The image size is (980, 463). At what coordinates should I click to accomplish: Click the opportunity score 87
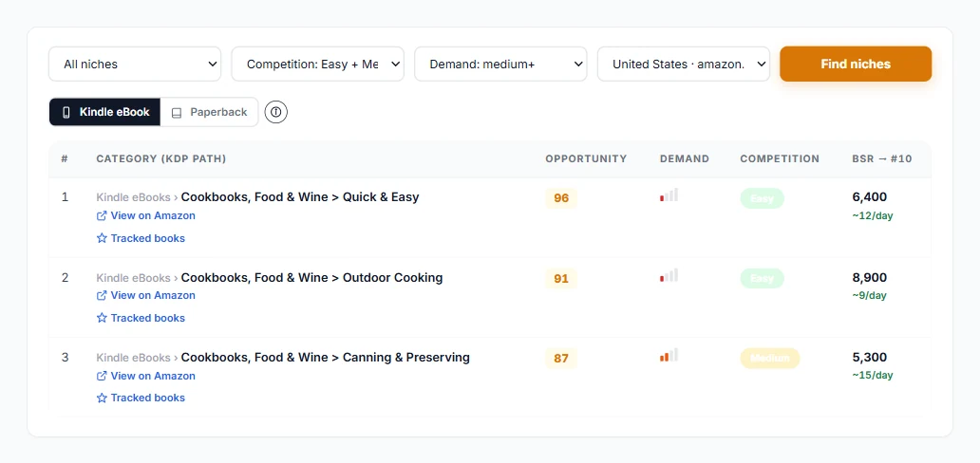[x=561, y=359]
